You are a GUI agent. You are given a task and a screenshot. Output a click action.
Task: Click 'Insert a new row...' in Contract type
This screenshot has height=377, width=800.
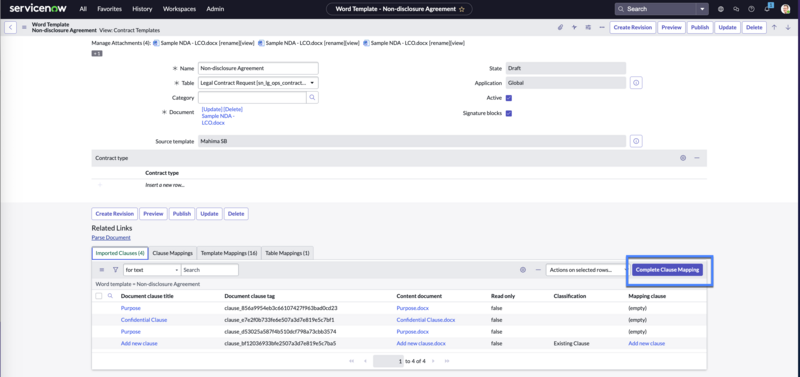165,185
